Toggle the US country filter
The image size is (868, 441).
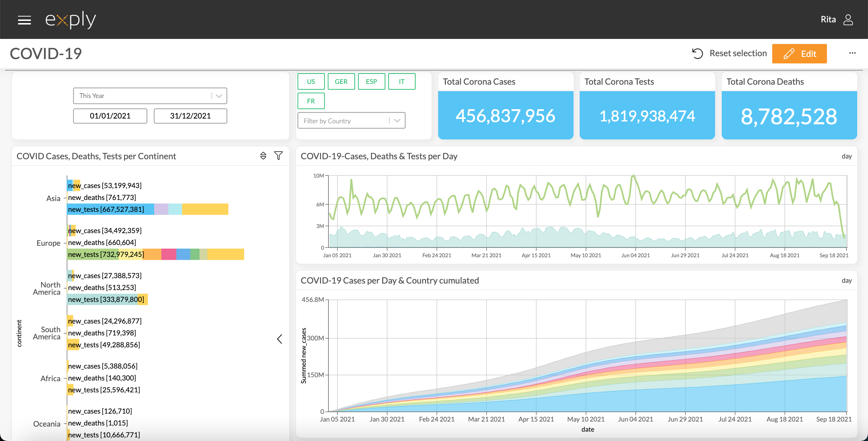[311, 81]
